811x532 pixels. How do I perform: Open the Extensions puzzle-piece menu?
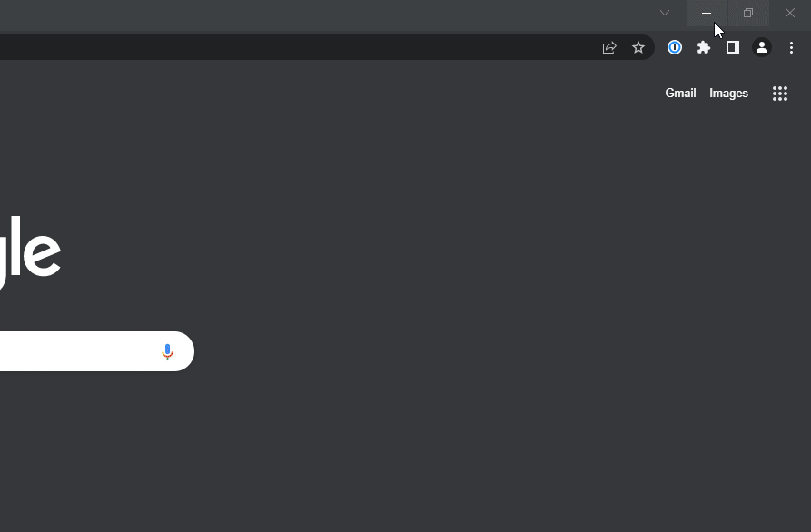tap(704, 48)
